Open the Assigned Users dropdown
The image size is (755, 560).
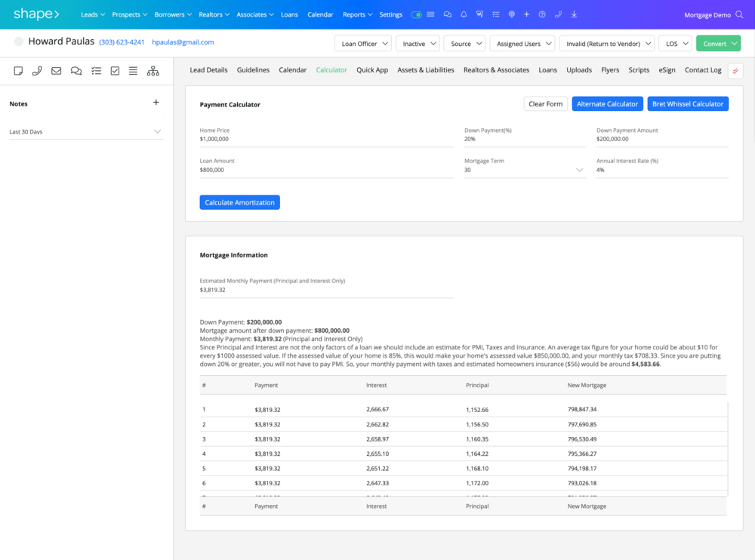(522, 43)
